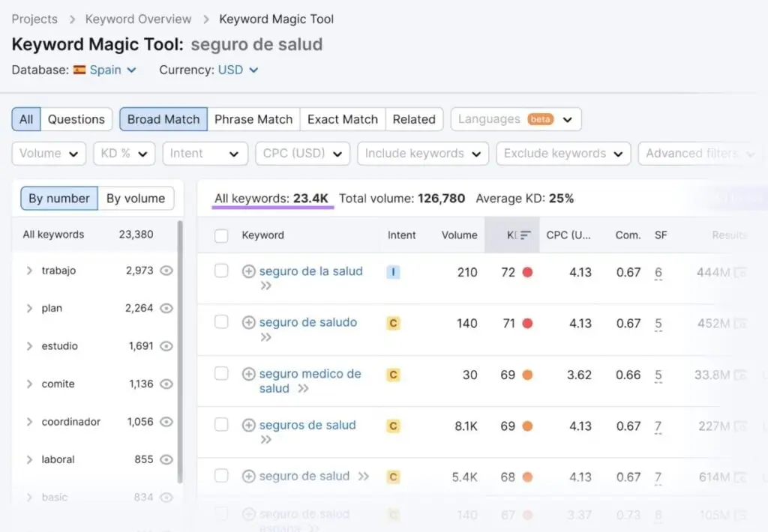This screenshot has height=532, width=768.
Task: Select Broad Match tab
Action: (x=163, y=119)
